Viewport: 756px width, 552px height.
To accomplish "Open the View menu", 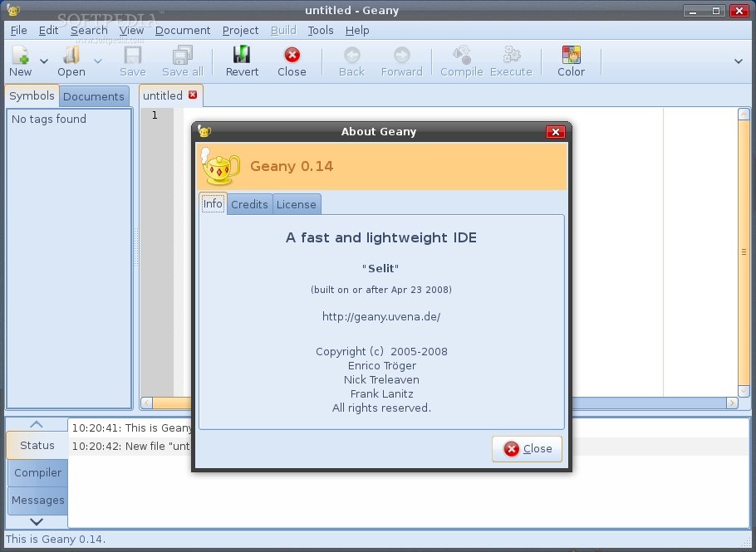I will [x=131, y=31].
